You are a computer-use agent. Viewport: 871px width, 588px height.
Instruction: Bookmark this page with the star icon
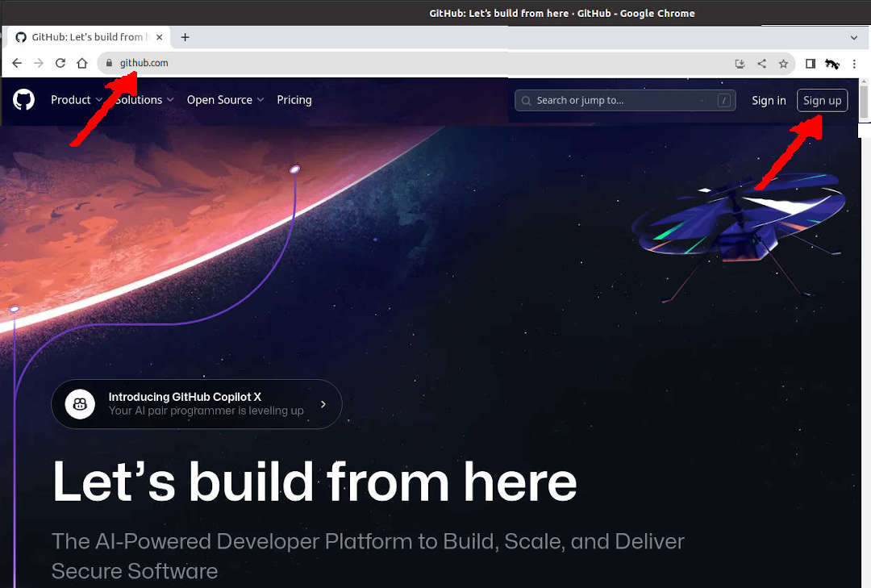point(783,64)
